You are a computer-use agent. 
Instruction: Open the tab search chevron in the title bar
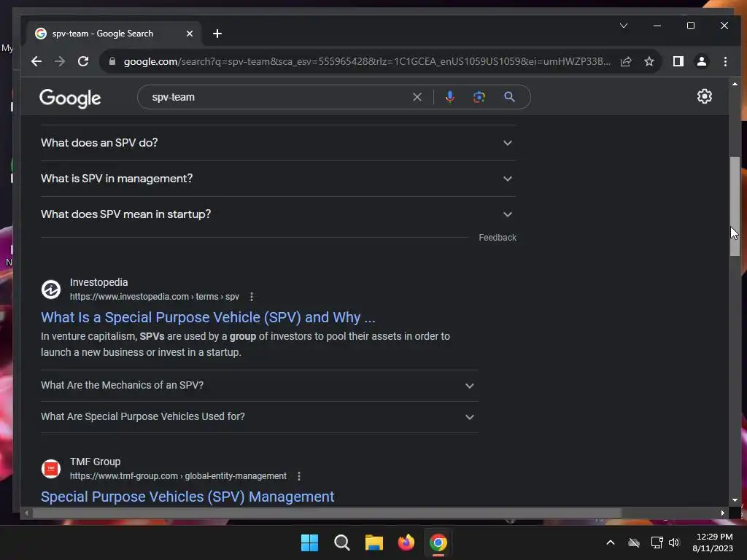pyautogui.click(x=624, y=26)
